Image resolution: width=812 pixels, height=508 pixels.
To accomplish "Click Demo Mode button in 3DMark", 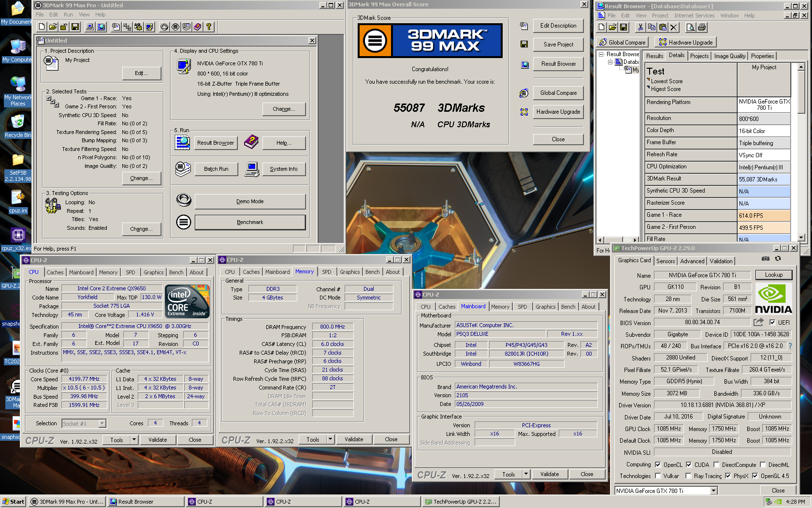I will point(250,201).
